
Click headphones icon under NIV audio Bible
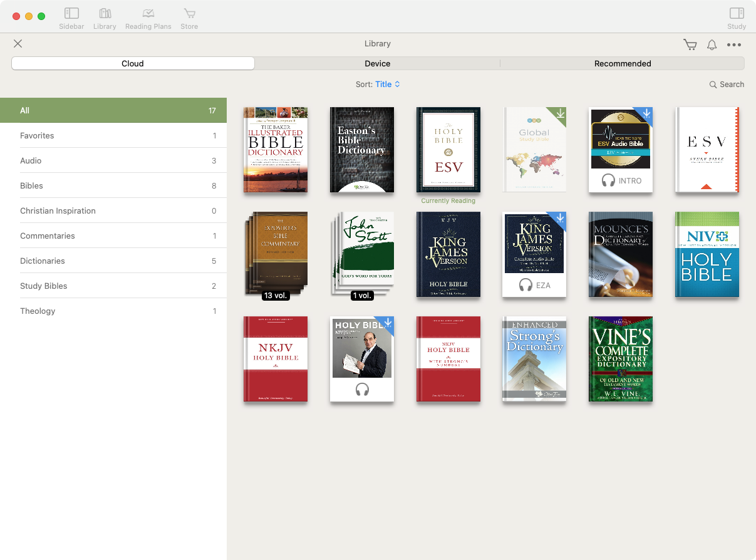tap(362, 390)
